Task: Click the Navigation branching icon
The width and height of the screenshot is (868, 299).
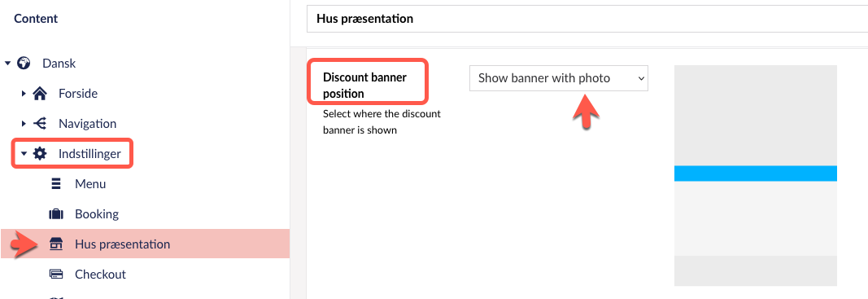Action: click(x=40, y=124)
